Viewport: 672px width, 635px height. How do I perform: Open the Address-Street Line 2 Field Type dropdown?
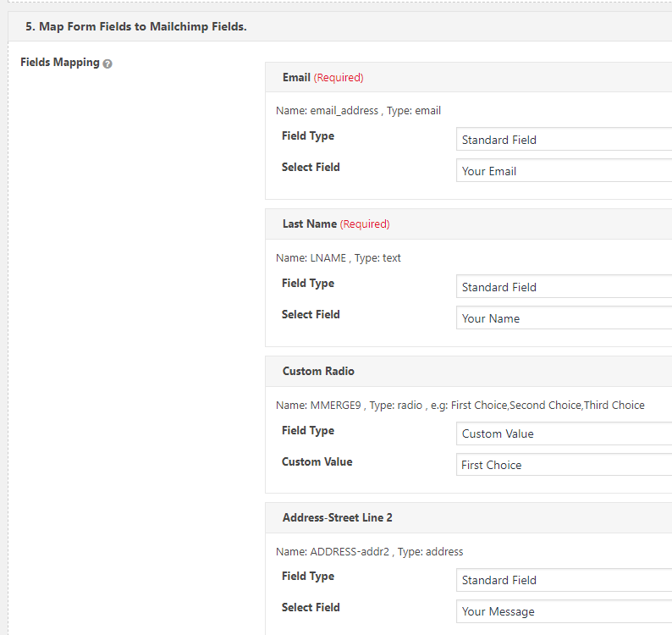click(x=563, y=580)
